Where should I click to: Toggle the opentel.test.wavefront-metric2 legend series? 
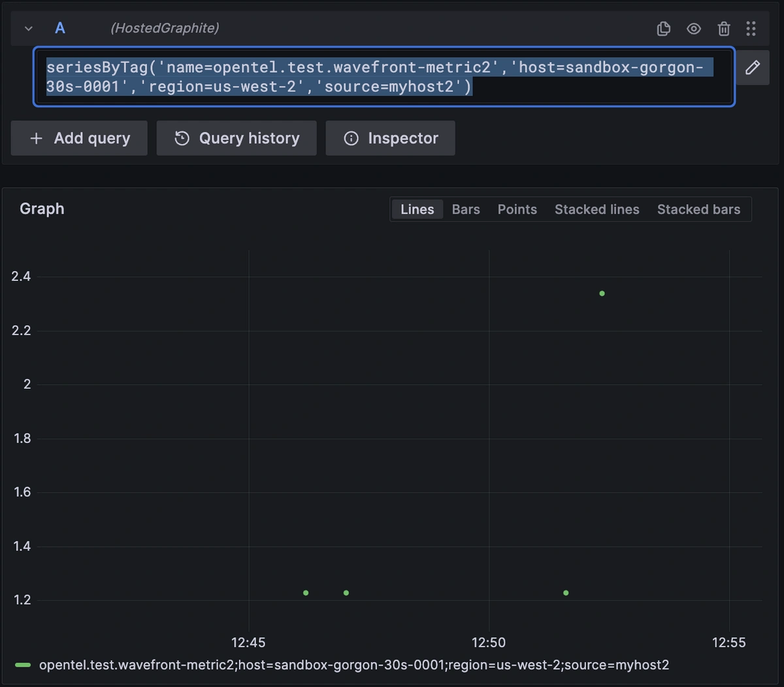coord(354,665)
